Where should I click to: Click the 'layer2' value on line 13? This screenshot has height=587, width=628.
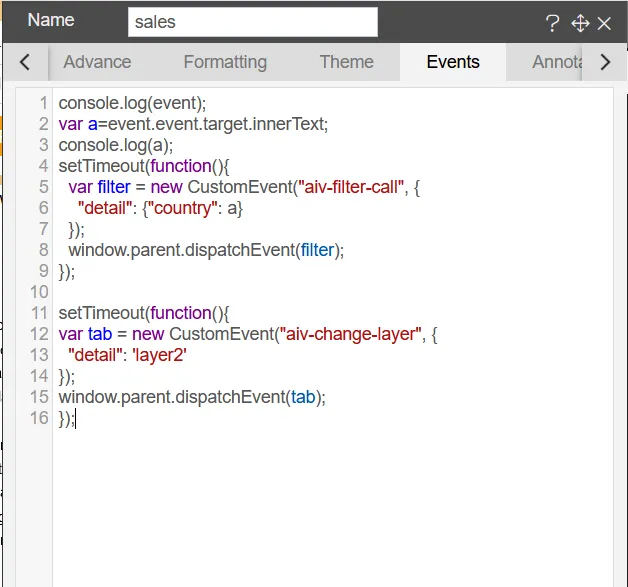click(160, 355)
